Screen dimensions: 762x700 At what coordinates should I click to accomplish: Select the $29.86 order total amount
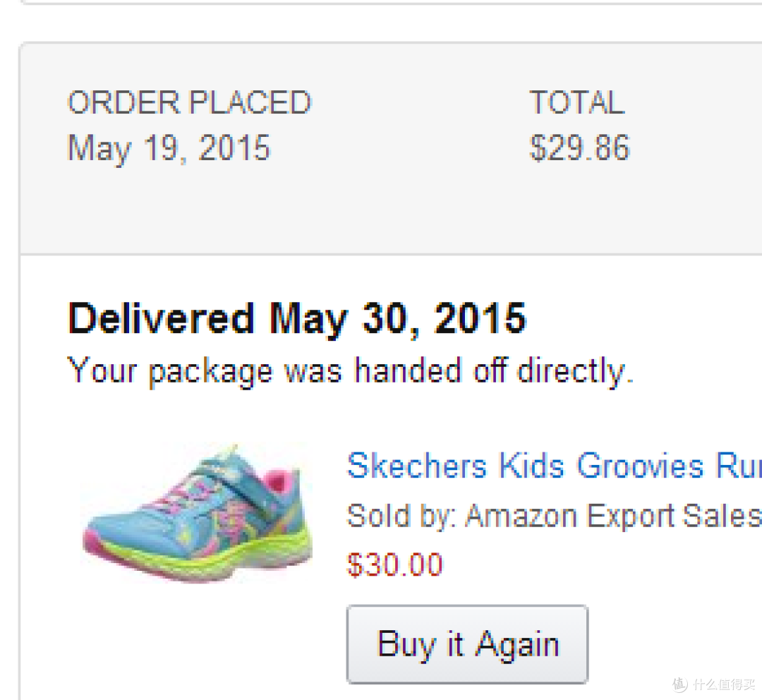579,147
